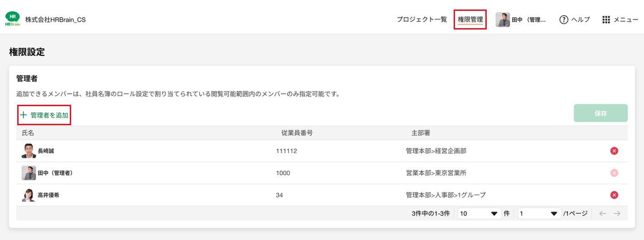This screenshot has width=644, height=240.
Task: Switch to the 権限管理 tab
Action: click(470, 20)
